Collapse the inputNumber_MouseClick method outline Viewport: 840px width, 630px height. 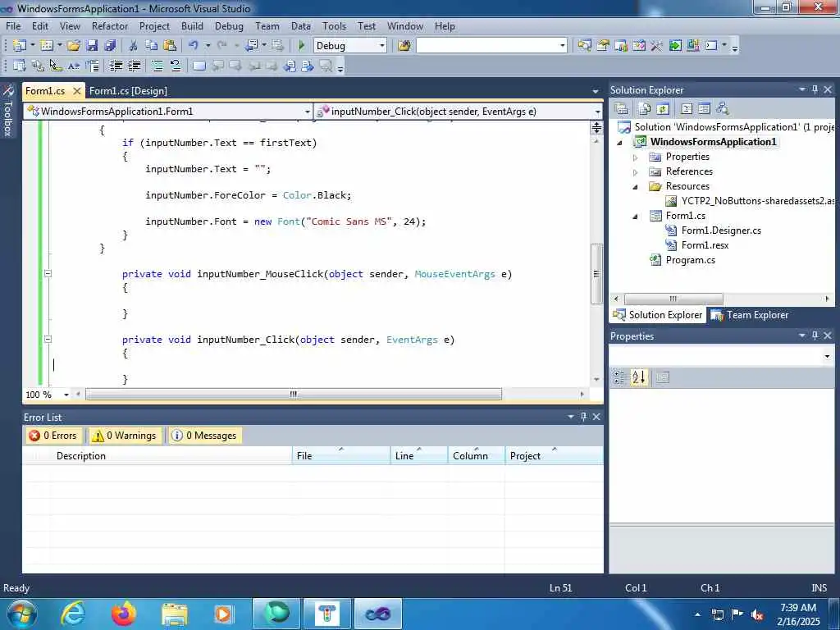pyautogui.click(x=48, y=273)
